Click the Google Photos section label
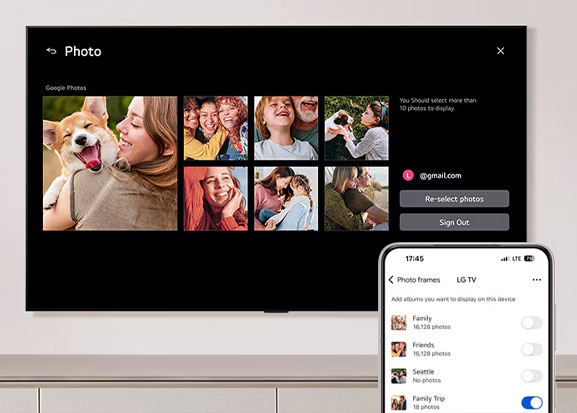 click(66, 88)
